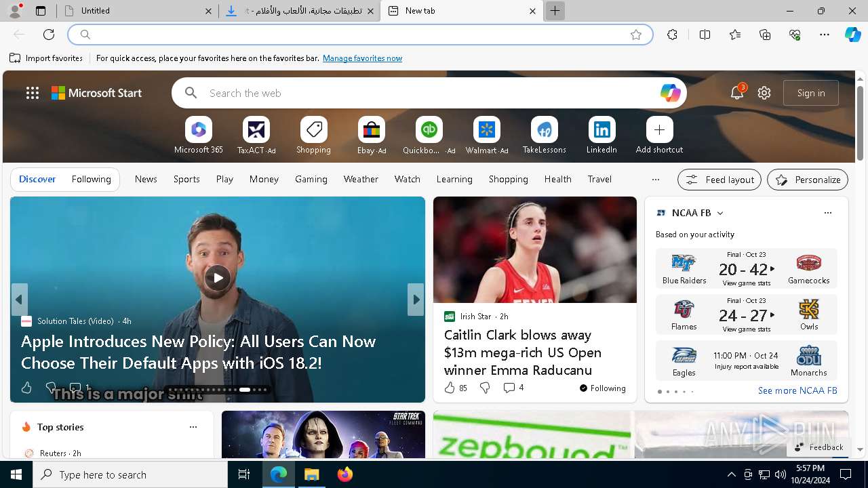Open the Gaming category
The image size is (868, 488).
[x=311, y=179]
